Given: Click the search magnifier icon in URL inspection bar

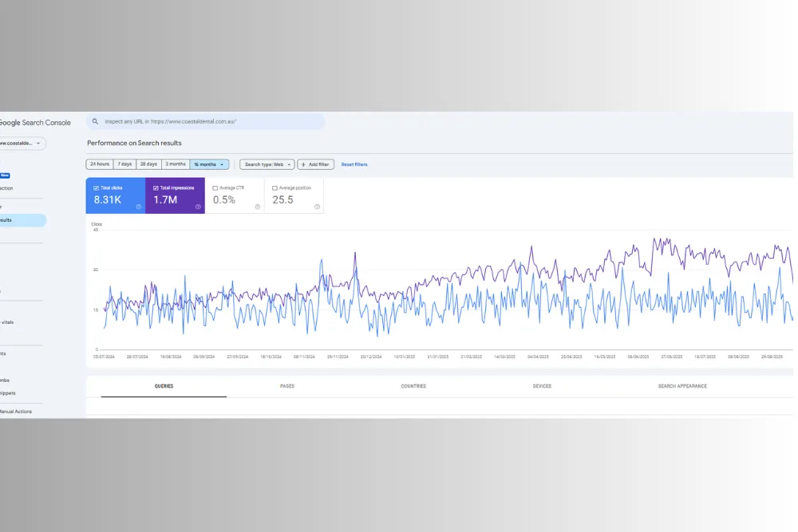Looking at the screenshot, I should coord(95,122).
